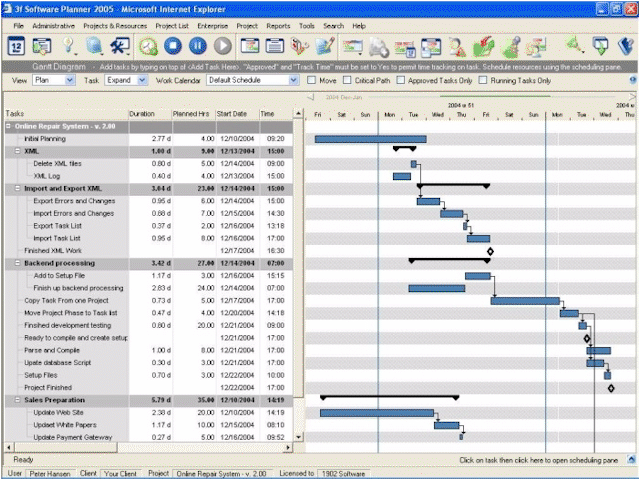Click the Finished XML Work milestone diamond
Screen dimensions: 640x480
pyautogui.click(x=490, y=251)
